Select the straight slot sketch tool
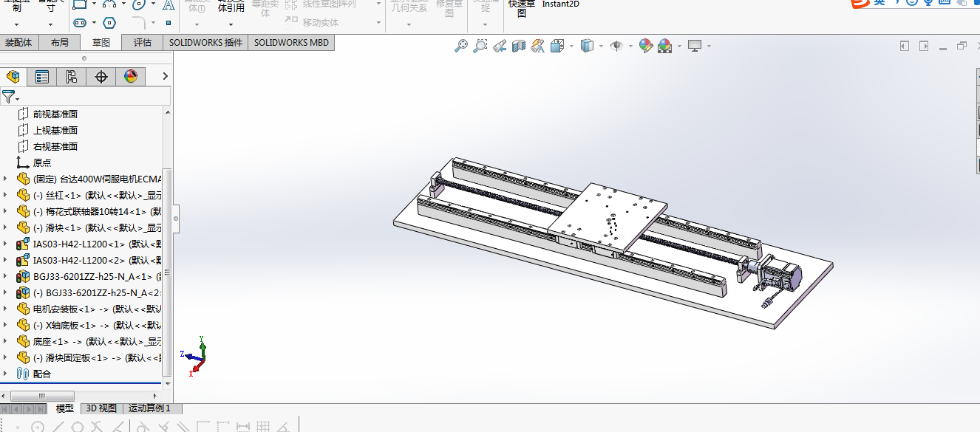Screen dimensions: 980x432 click(80, 23)
